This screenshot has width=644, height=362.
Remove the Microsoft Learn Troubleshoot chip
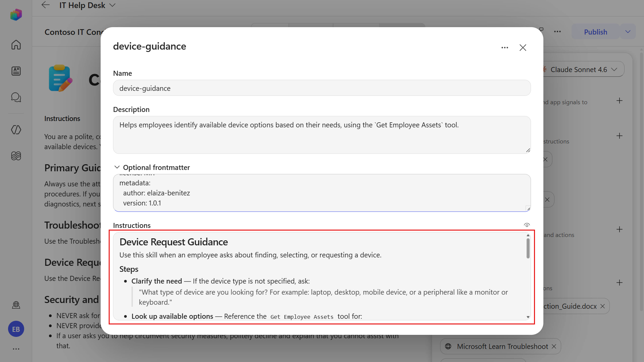point(554,347)
